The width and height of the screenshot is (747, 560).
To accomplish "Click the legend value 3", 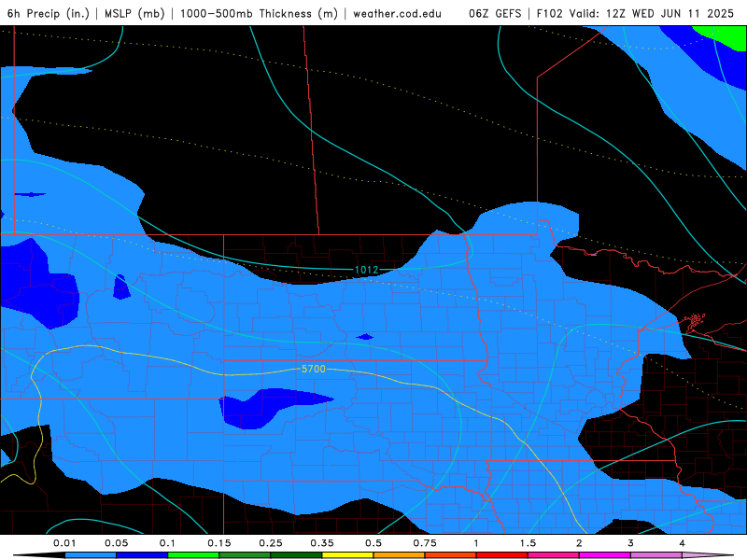I will pos(631,543).
